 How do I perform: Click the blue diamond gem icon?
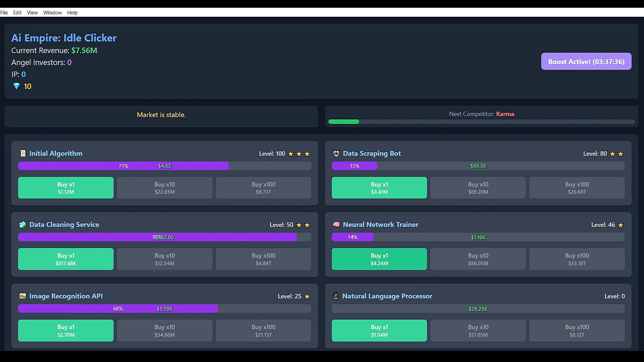(x=16, y=86)
